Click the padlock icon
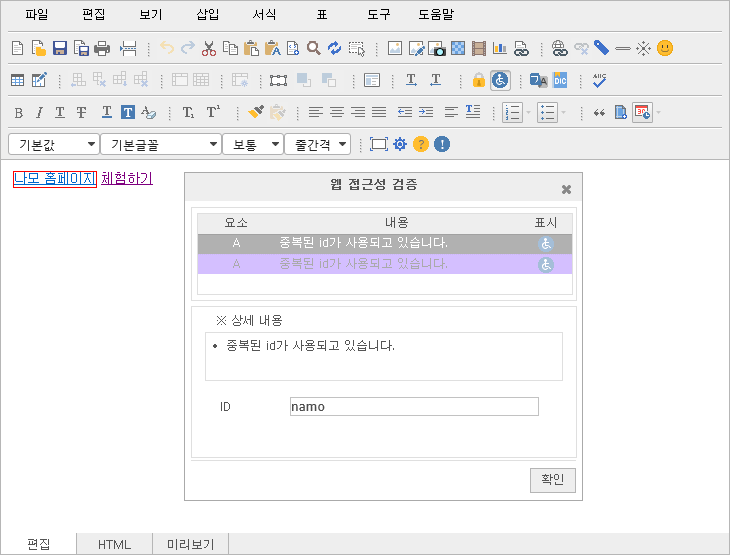 coord(479,81)
